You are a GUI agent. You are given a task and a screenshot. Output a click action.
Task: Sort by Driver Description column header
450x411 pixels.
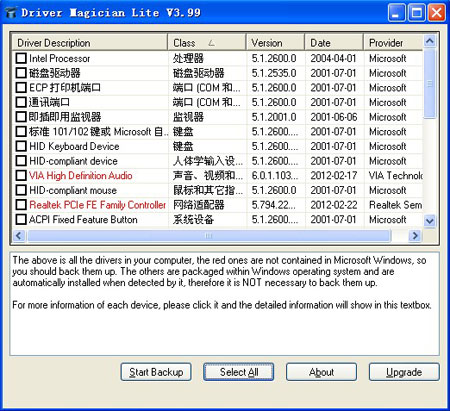[90, 43]
